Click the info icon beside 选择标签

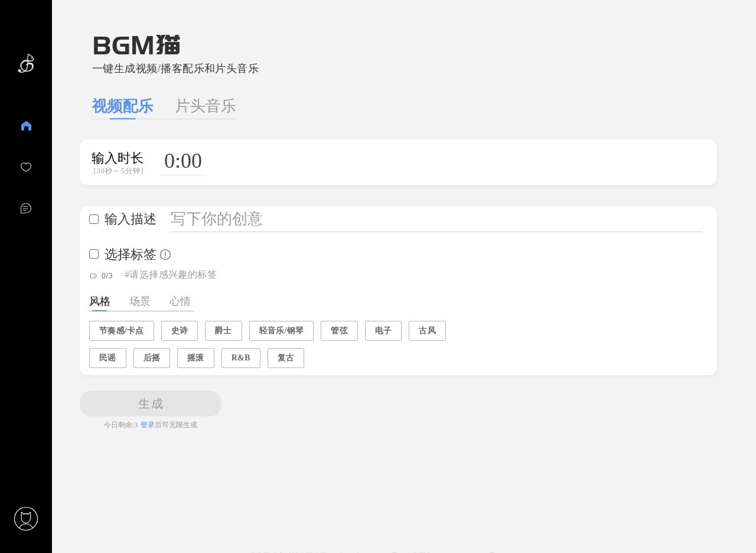point(165,255)
